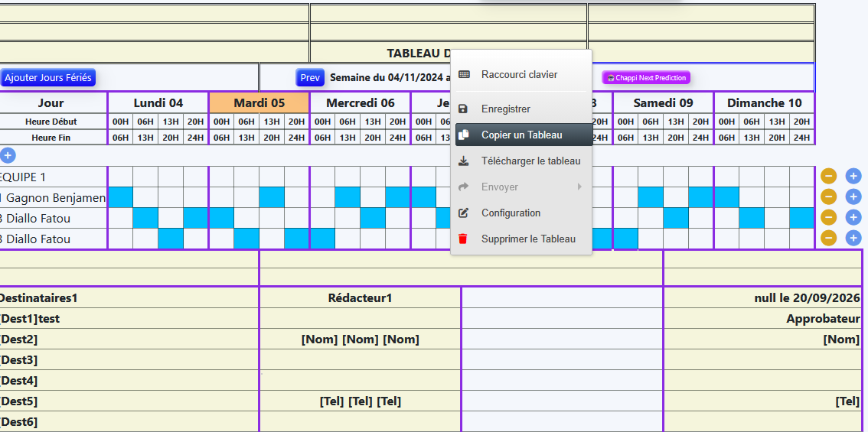
Task: Toggle Gagnon Benjamen's Samedi 20H shift cell
Action: tap(701, 197)
